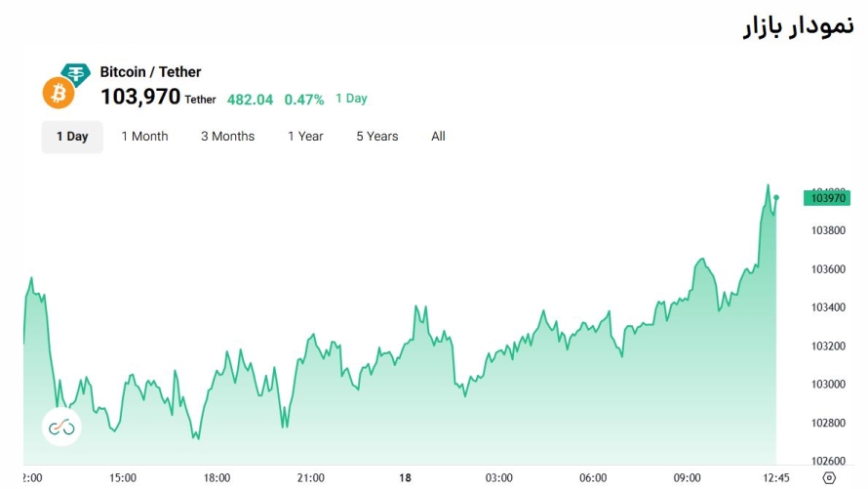Switch to the 3 Months timeframe
The width and height of the screenshot is (868, 489).
227,137
